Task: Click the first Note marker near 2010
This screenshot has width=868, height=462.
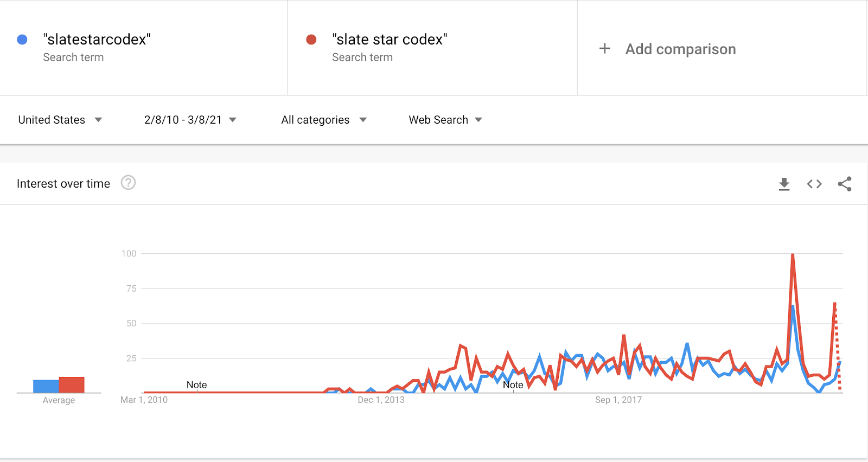Action: 196,385
